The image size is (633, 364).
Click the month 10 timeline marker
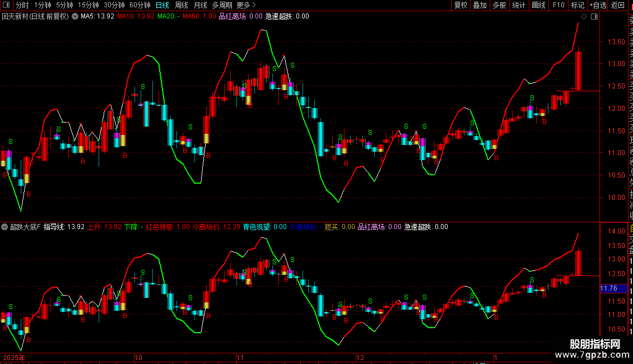[x=138, y=357]
